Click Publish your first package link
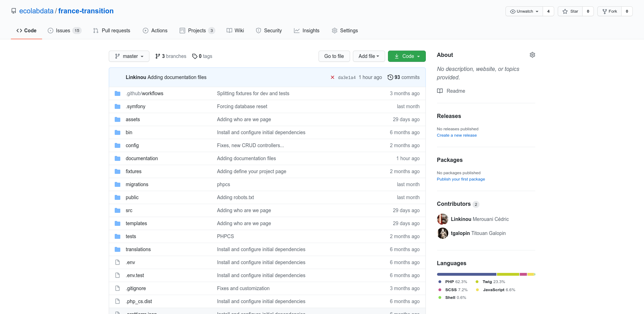Viewport: 644px width, 314px height. point(461,179)
